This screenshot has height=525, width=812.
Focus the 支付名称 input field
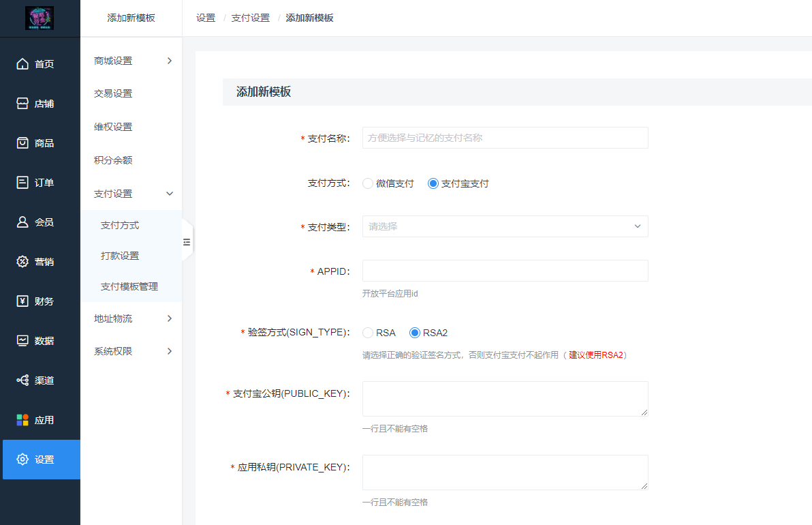[505, 138]
